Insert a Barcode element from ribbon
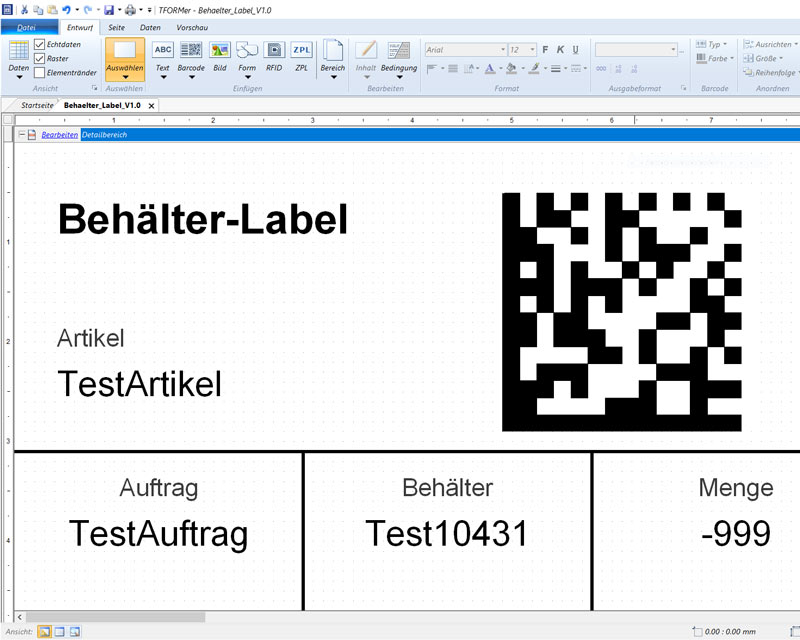The height and width of the screenshot is (640, 800). point(191,56)
